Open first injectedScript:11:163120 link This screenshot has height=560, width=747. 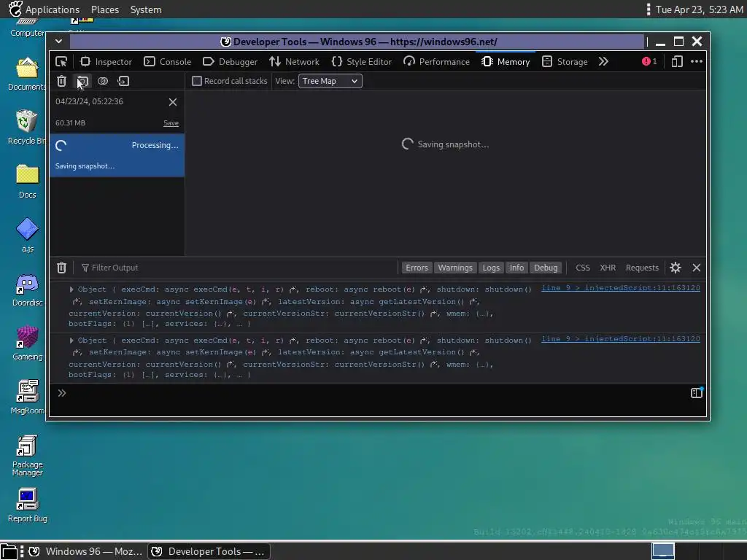(x=620, y=287)
